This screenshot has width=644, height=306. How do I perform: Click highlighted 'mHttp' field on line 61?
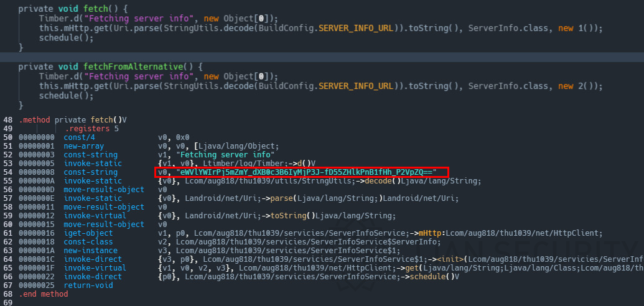click(x=430, y=233)
